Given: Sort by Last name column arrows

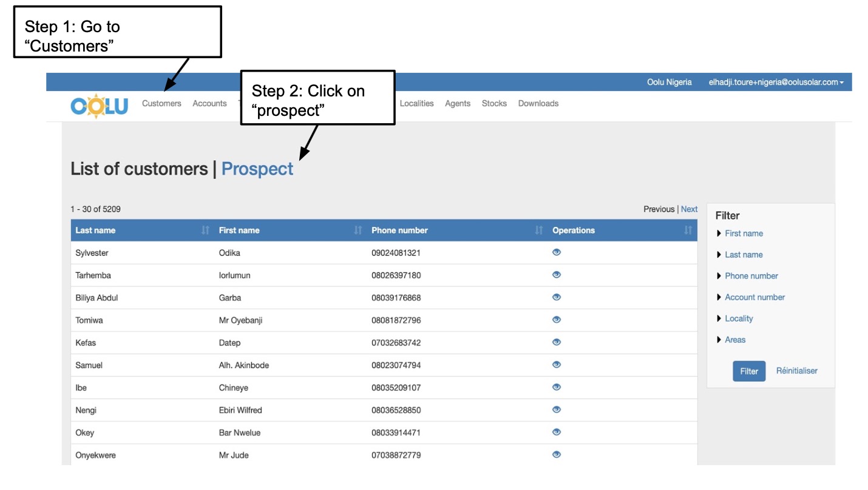Looking at the screenshot, I should [x=205, y=230].
